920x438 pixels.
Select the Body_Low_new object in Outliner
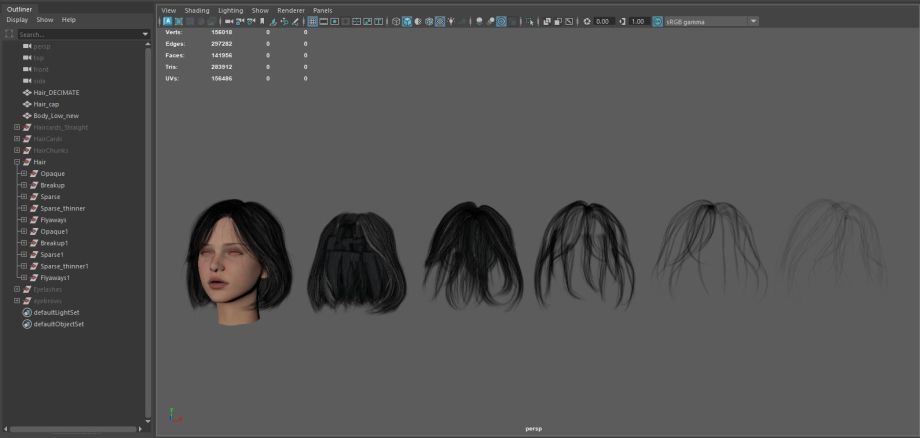tap(56, 115)
